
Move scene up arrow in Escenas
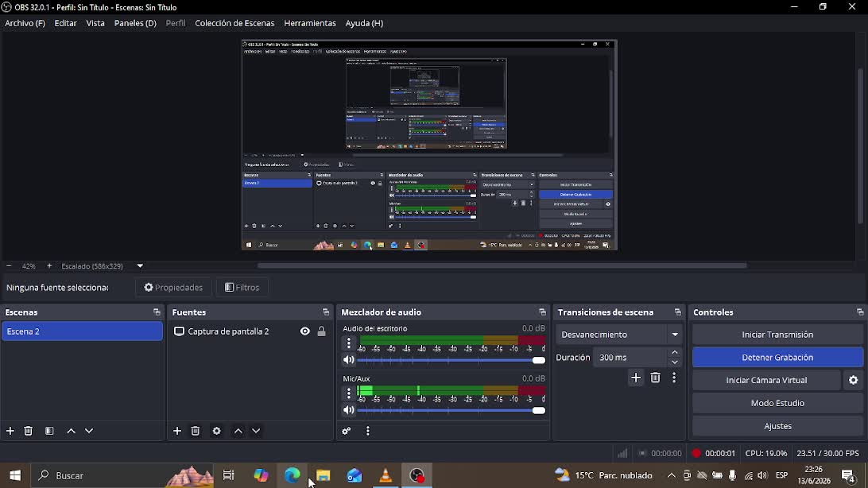coord(71,431)
